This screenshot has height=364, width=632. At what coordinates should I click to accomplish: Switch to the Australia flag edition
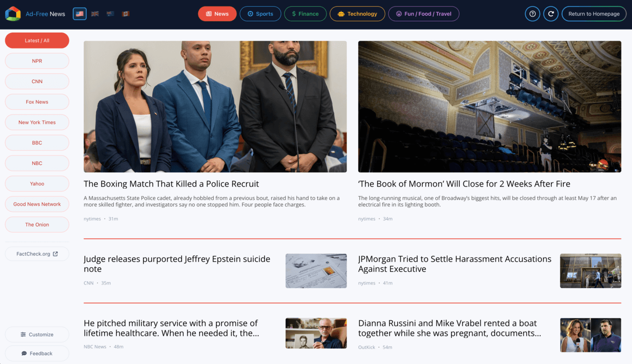[x=110, y=14]
